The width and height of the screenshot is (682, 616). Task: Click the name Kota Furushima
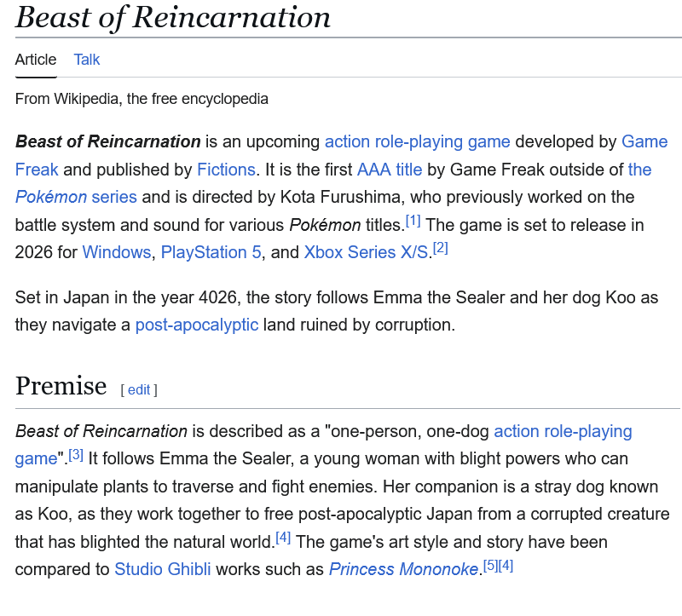(x=340, y=197)
